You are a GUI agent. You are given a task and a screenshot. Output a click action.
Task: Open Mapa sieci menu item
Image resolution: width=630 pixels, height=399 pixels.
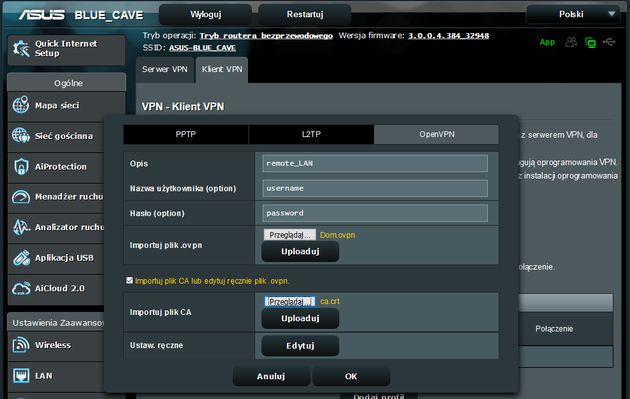57,105
